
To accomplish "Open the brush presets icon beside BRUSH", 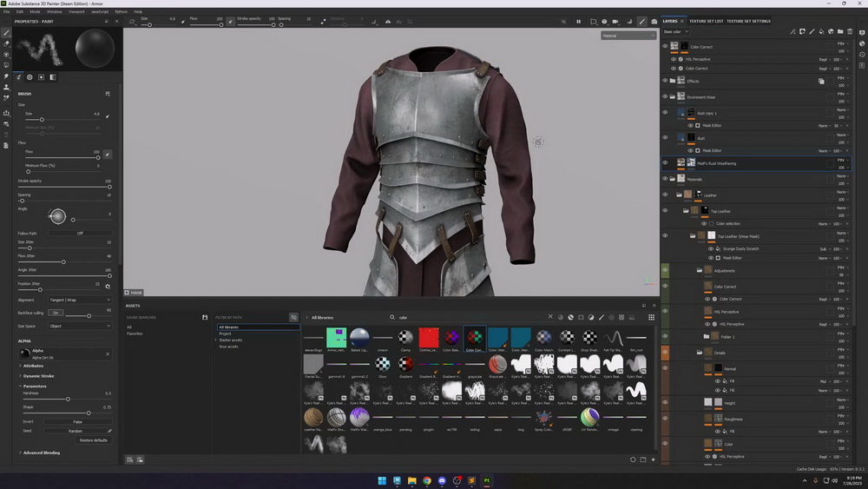I will (x=108, y=94).
